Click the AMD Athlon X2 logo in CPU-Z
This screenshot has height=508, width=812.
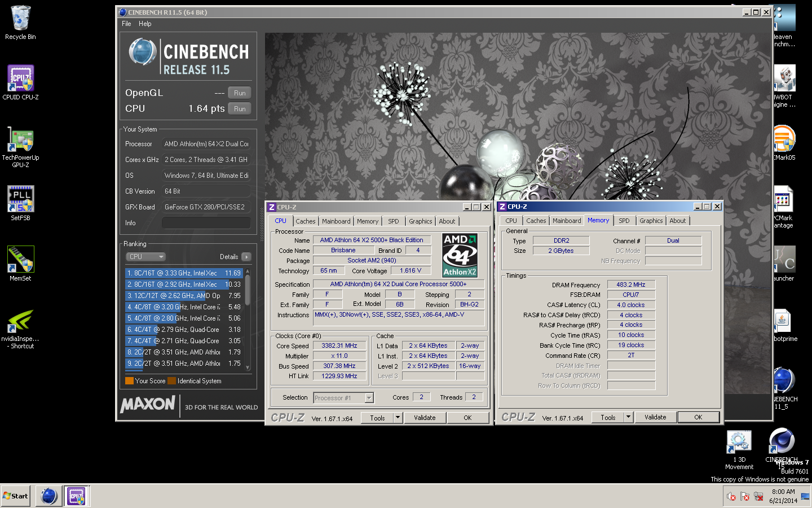(x=460, y=255)
